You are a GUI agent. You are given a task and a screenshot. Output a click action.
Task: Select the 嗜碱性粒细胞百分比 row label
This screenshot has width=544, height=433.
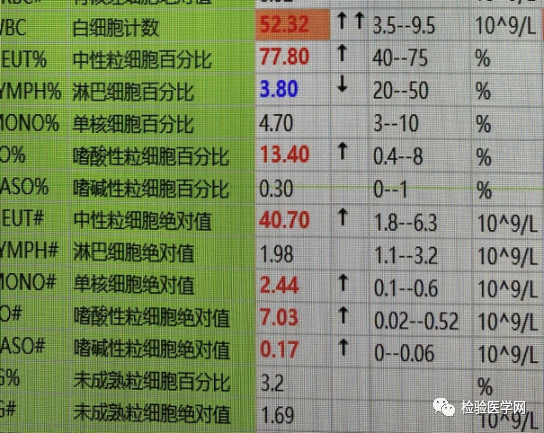[x=151, y=189]
